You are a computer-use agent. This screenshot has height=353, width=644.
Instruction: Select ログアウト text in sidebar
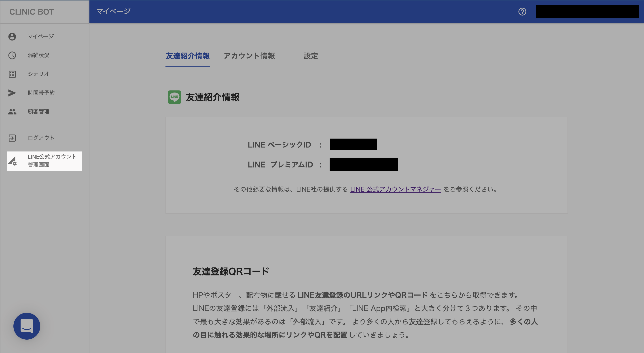point(41,138)
